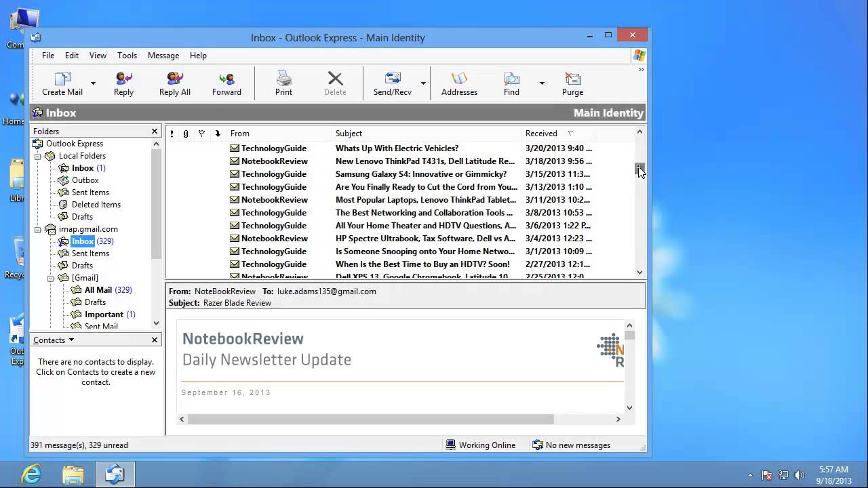Click the Purge toolbar icon

click(572, 84)
